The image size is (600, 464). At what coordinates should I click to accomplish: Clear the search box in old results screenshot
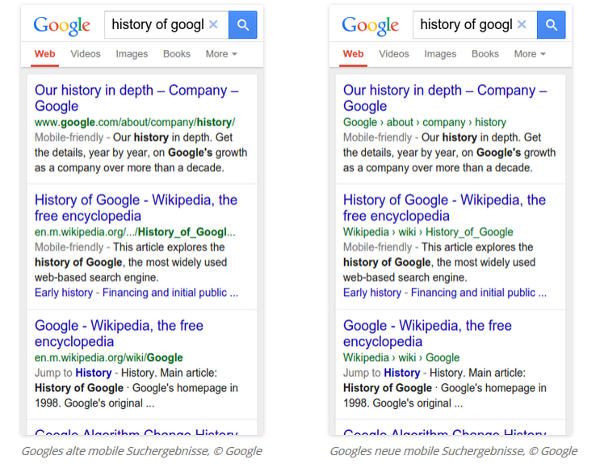click(213, 24)
